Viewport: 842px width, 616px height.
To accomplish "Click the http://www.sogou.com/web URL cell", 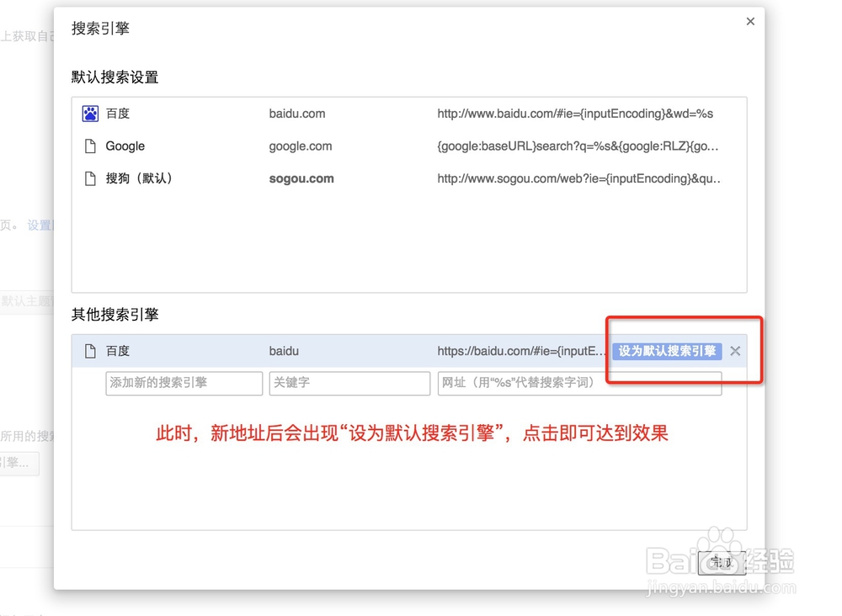I will coord(579,178).
